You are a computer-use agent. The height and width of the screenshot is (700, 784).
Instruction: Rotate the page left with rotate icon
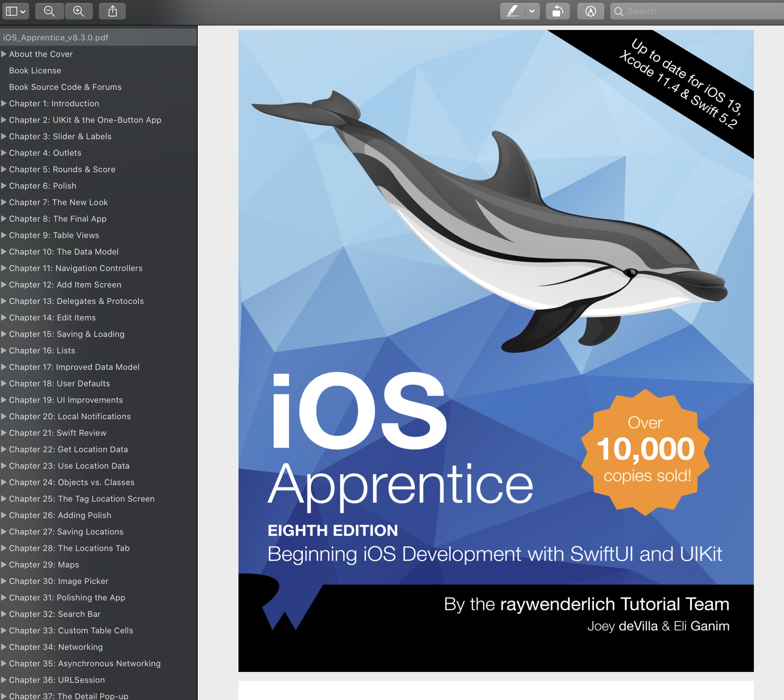pos(558,11)
